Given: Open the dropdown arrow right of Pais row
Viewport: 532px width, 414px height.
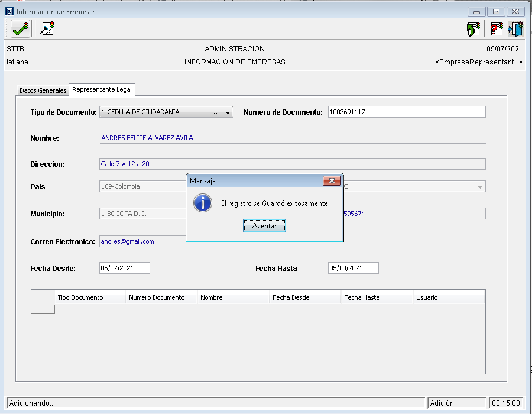Looking at the screenshot, I should [x=479, y=187].
